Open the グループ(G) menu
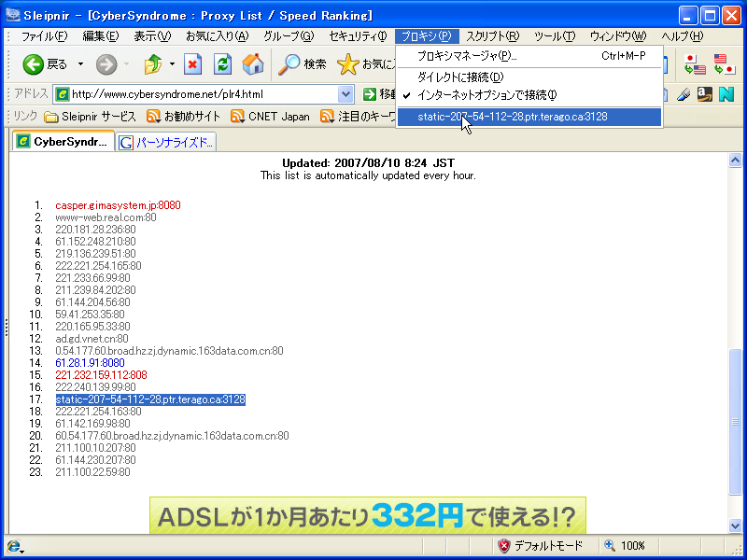 pos(289,36)
